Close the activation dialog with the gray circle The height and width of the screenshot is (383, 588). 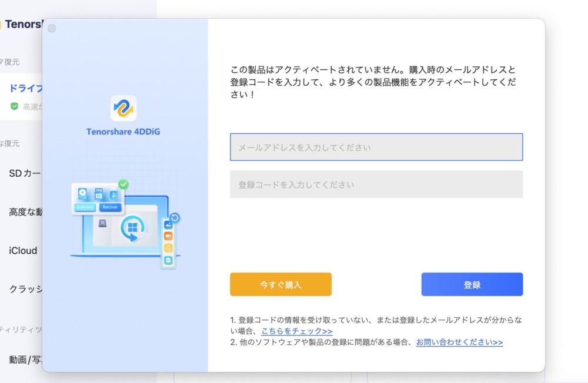click(52, 28)
